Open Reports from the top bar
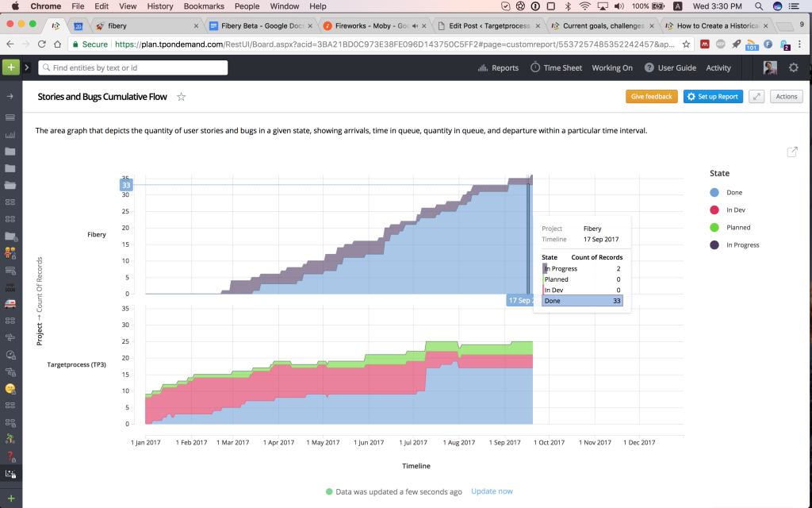Image resolution: width=812 pixels, height=508 pixels. pyautogui.click(x=498, y=68)
